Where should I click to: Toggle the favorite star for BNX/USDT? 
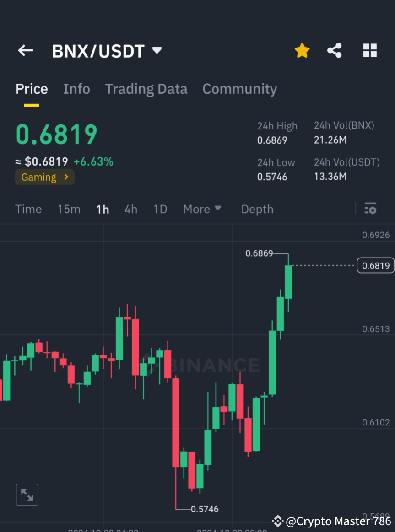(302, 50)
